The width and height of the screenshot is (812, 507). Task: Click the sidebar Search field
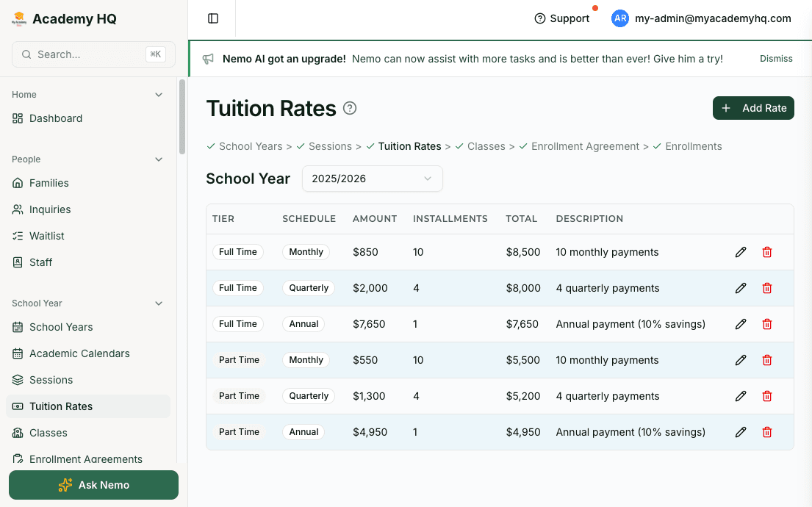pyautogui.click(x=94, y=54)
